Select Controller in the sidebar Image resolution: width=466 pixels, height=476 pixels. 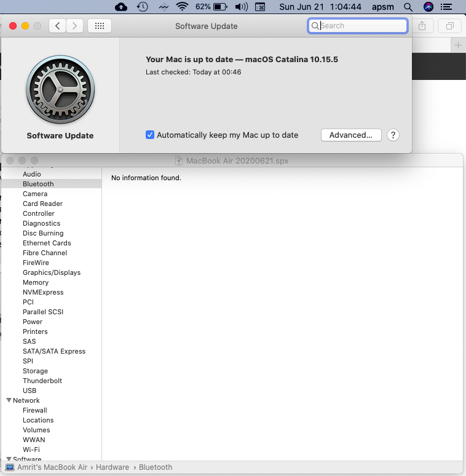tap(39, 213)
